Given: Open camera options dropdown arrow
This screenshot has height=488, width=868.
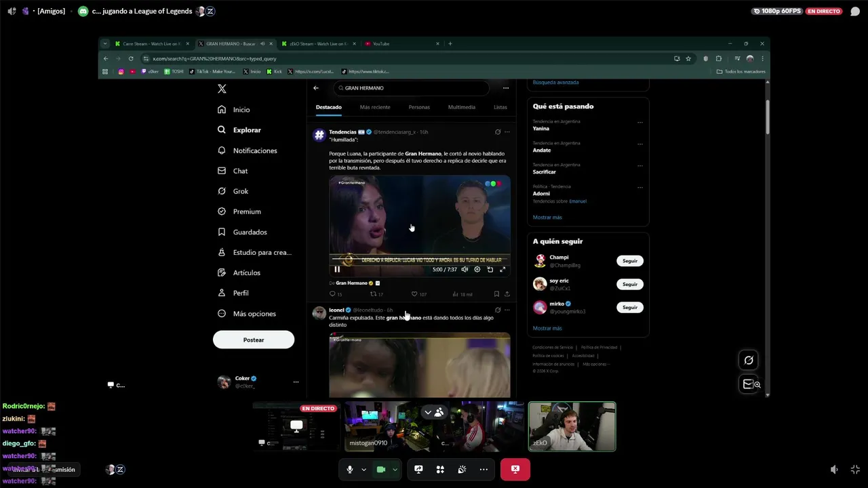Looking at the screenshot, I should coord(395,469).
